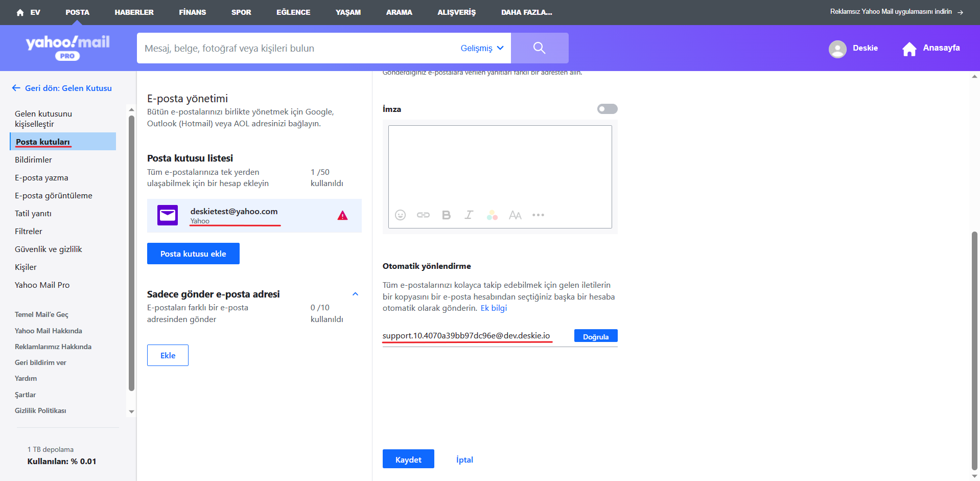
Task: Open the HABERLER menu item
Action: point(134,12)
